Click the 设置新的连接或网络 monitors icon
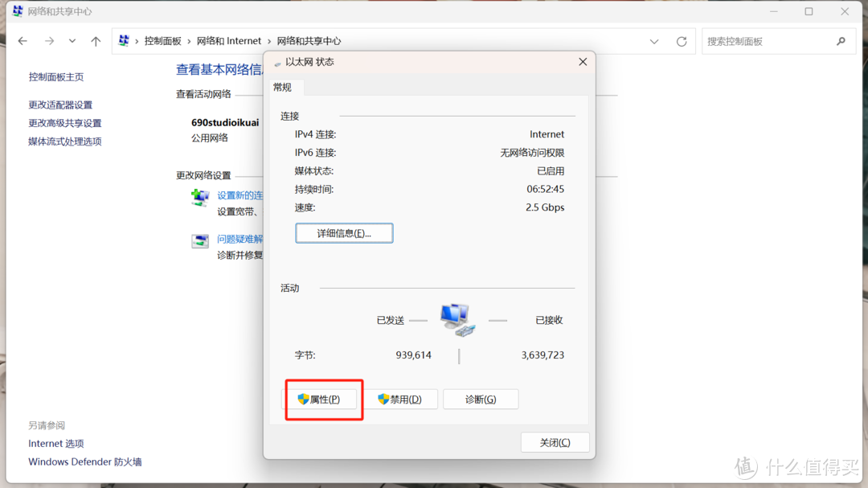This screenshot has width=868, height=488. point(199,198)
